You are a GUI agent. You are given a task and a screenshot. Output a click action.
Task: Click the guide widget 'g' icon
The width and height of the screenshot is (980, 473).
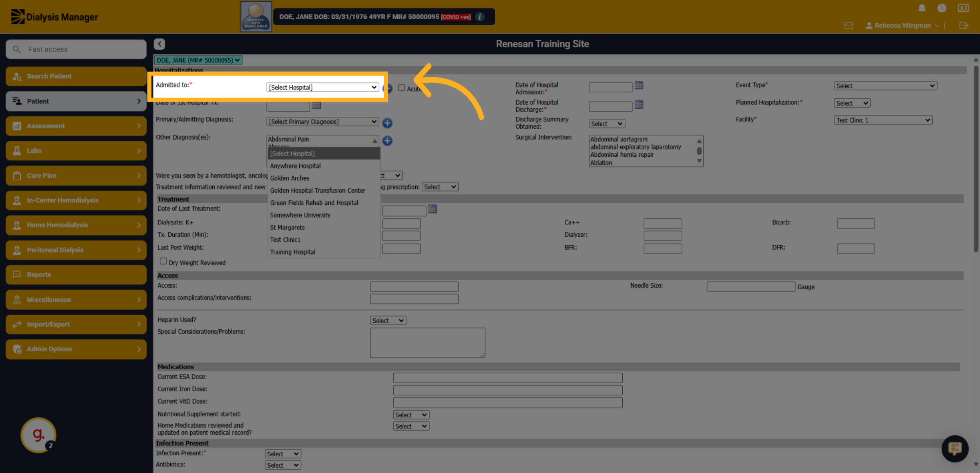point(38,435)
